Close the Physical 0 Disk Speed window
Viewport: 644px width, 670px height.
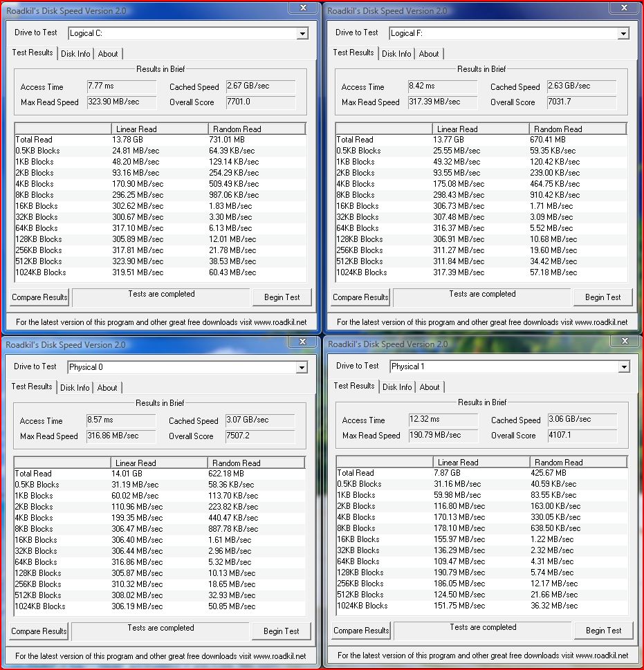click(x=302, y=342)
